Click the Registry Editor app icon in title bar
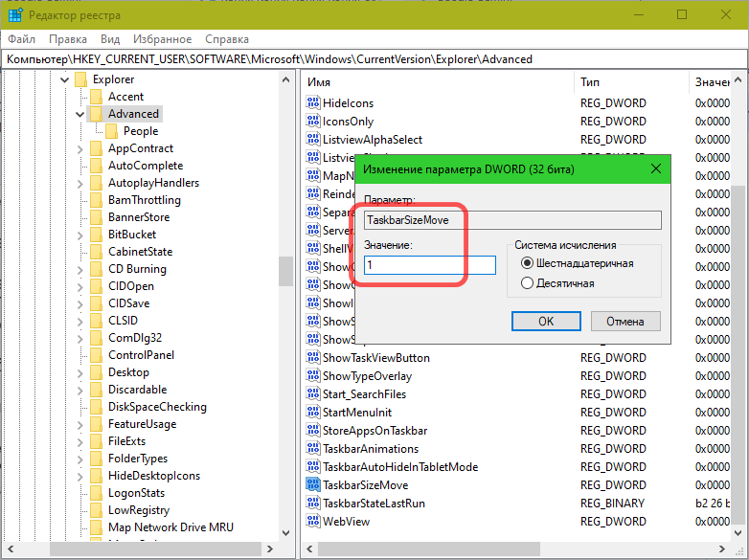Image resolution: width=749 pixels, height=560 pixels. pos(16,14)
